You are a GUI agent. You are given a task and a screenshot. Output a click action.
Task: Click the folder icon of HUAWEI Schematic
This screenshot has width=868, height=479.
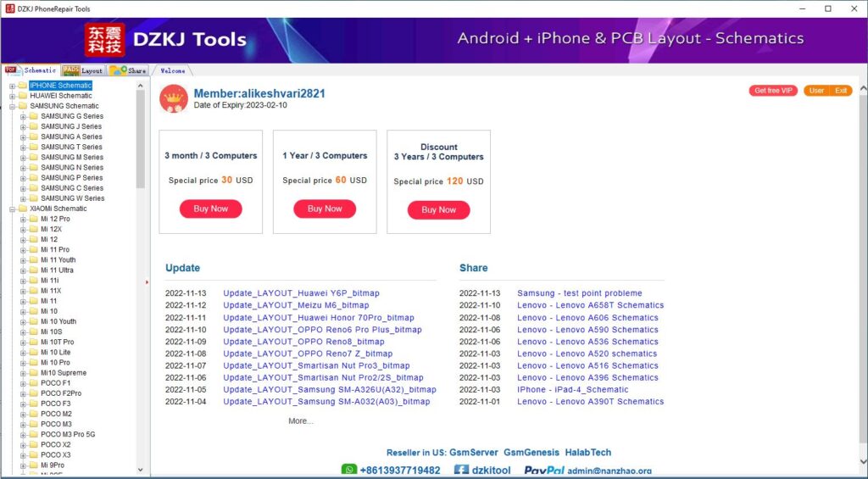pos(22,96)
